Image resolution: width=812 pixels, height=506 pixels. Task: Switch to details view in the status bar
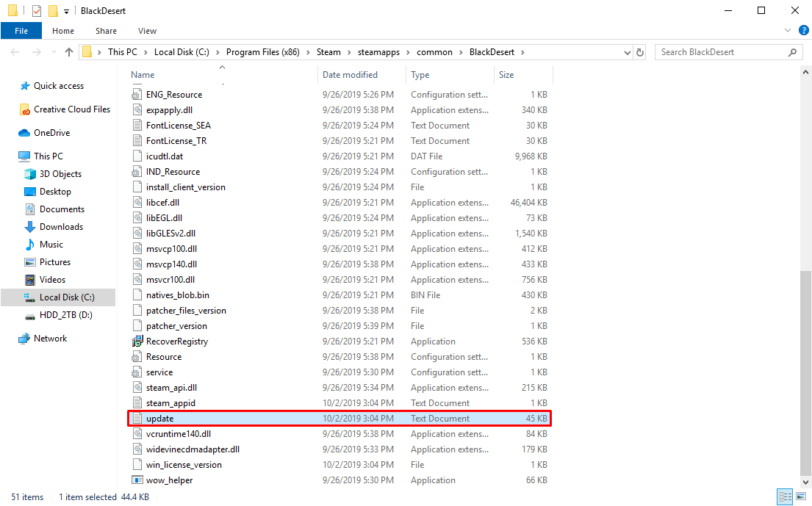click(785, 497)
